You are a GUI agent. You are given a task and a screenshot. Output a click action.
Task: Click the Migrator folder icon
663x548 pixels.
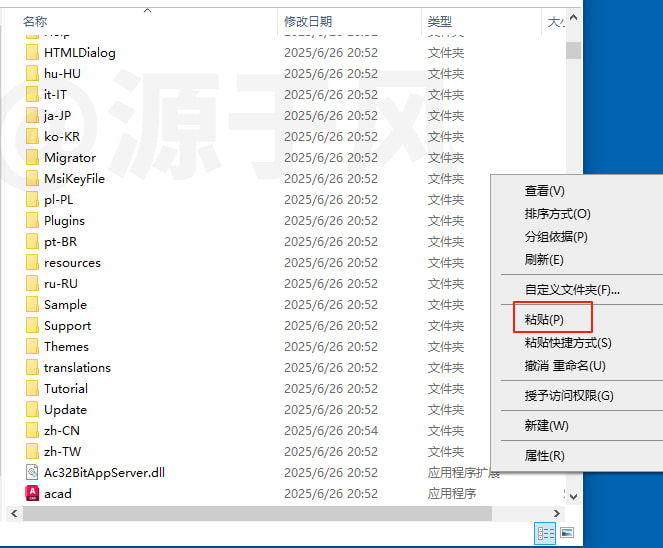click(32, 158)
